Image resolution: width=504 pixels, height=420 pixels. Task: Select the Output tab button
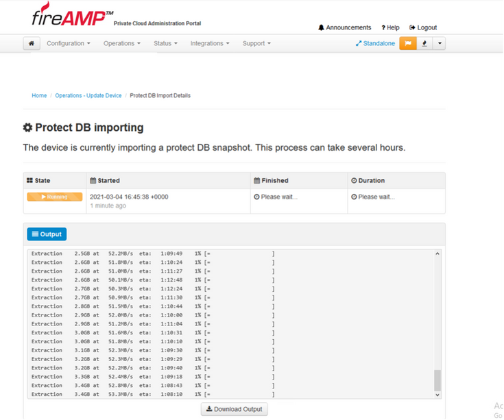(47, 234)
